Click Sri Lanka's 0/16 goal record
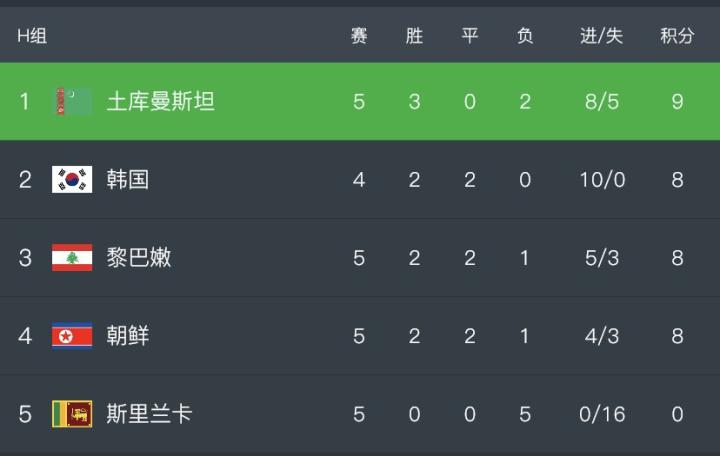 click(x=601, y=413)
